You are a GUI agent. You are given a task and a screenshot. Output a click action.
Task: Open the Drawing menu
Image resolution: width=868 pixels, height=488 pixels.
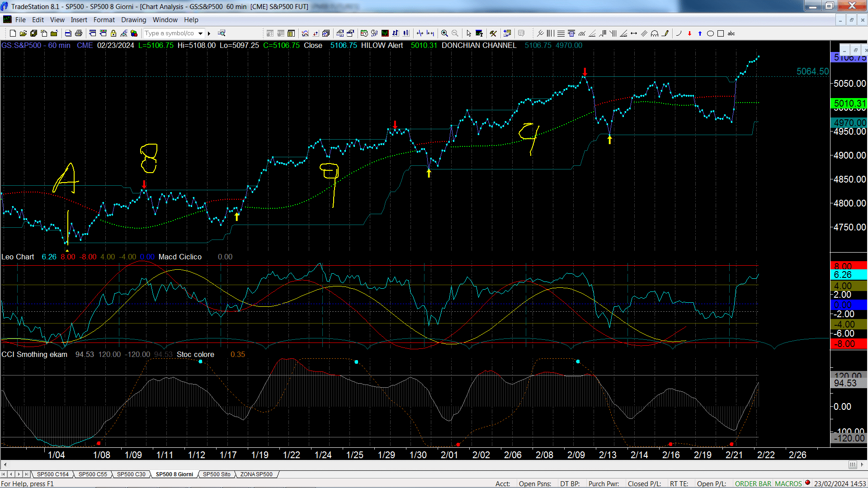pos(133,20)
